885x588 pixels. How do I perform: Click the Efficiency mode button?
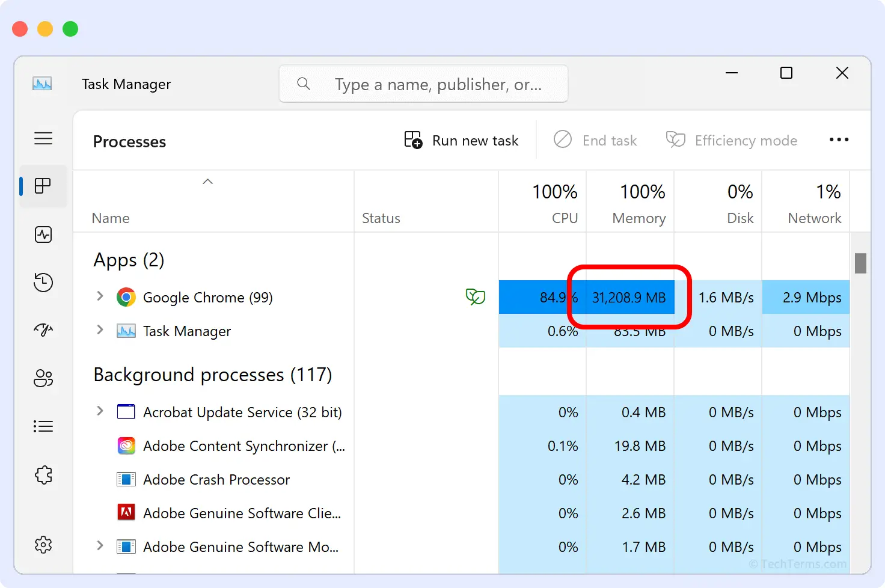tap(731, 140)
